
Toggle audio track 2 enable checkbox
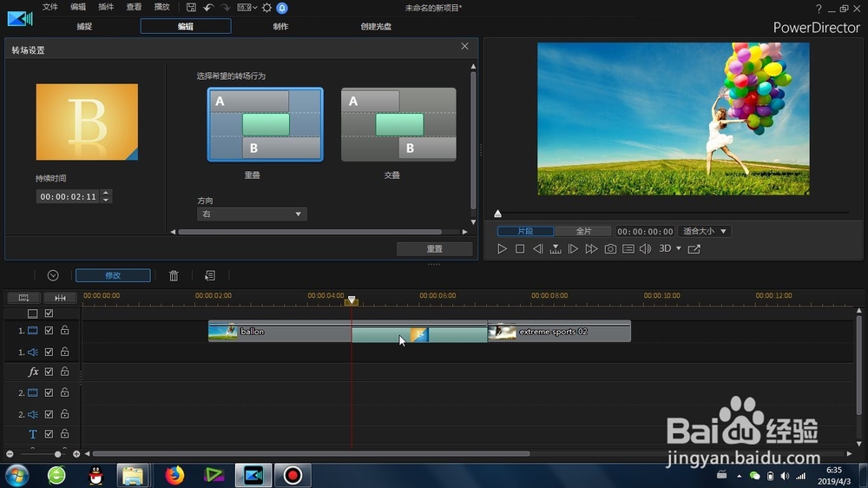(x=49, y=414)
